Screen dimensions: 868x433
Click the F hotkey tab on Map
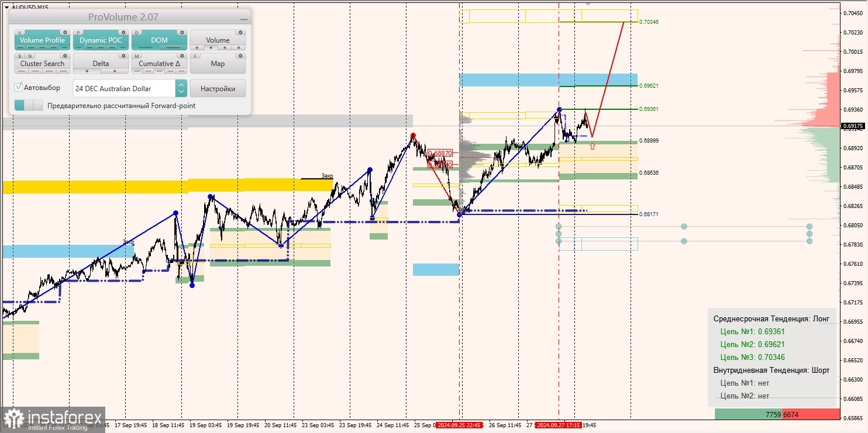pyautogui.click(x=195, y=56)
